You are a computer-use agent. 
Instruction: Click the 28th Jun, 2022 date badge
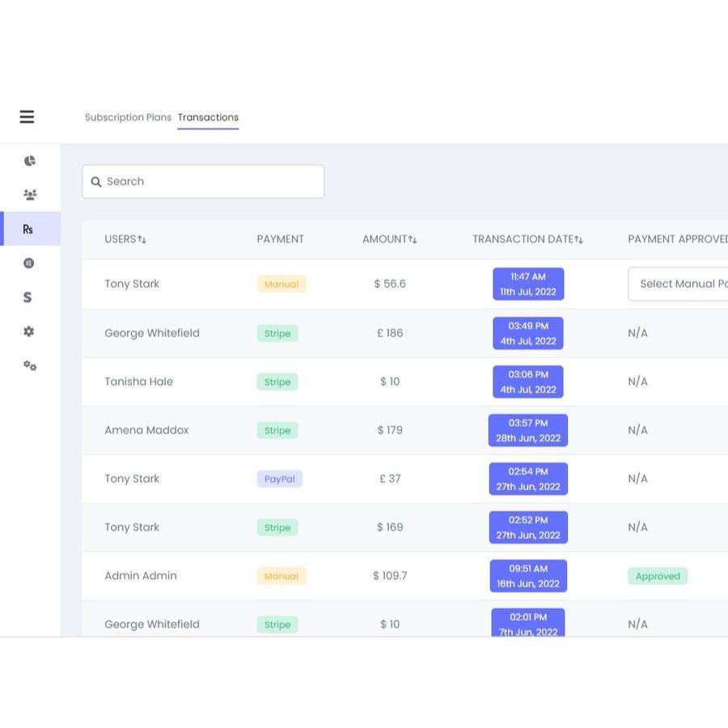(528, 430)
